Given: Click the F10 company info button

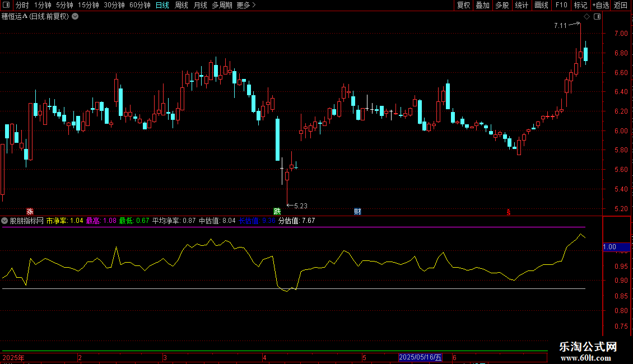Looking at the screenshot, I should [561, 6].
